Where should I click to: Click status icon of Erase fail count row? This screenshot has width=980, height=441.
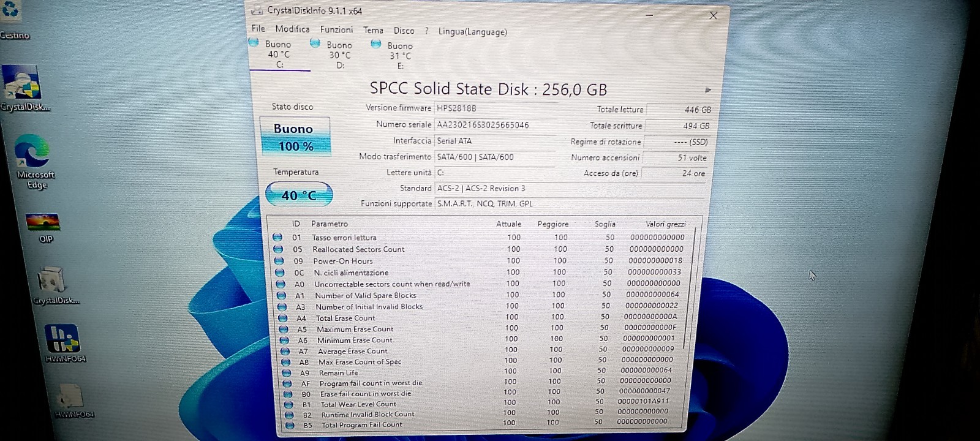pyautogui.click(x=287, y=394)
